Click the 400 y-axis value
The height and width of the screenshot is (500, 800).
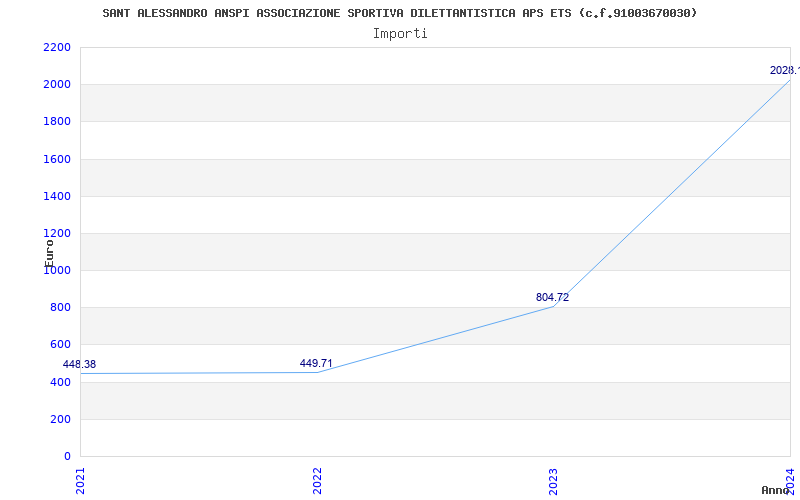[x=61, y=382]
